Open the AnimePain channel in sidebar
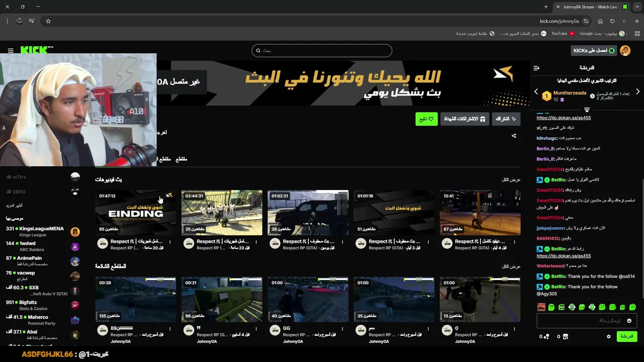The image size is (644, 362). coord(40,261)
